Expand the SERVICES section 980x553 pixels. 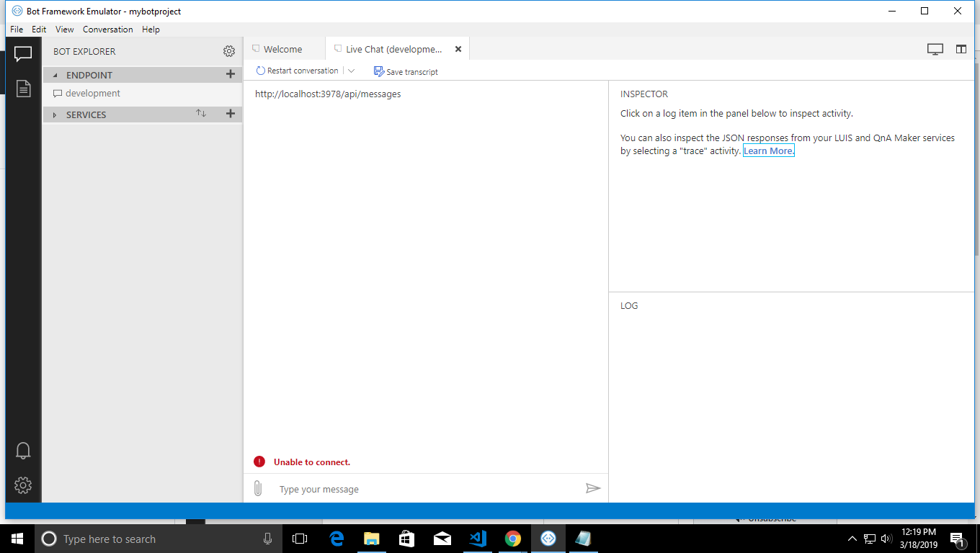coord(55,114)
